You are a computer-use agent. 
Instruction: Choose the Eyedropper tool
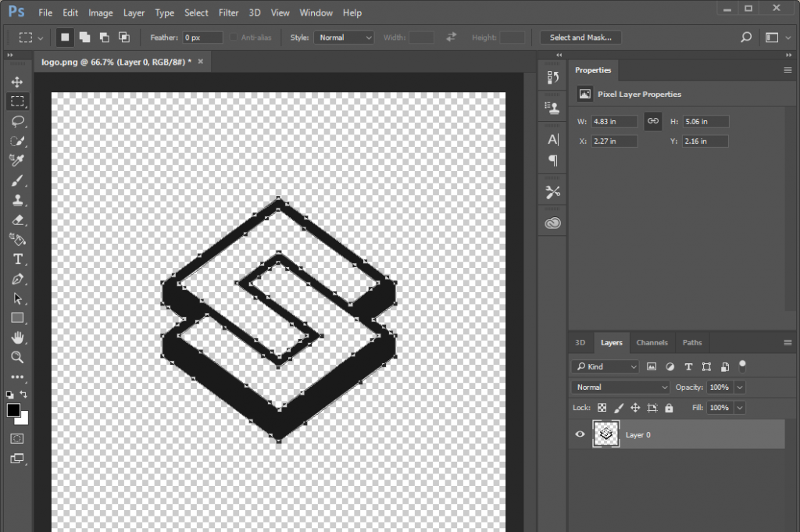[x=17, y=160]
